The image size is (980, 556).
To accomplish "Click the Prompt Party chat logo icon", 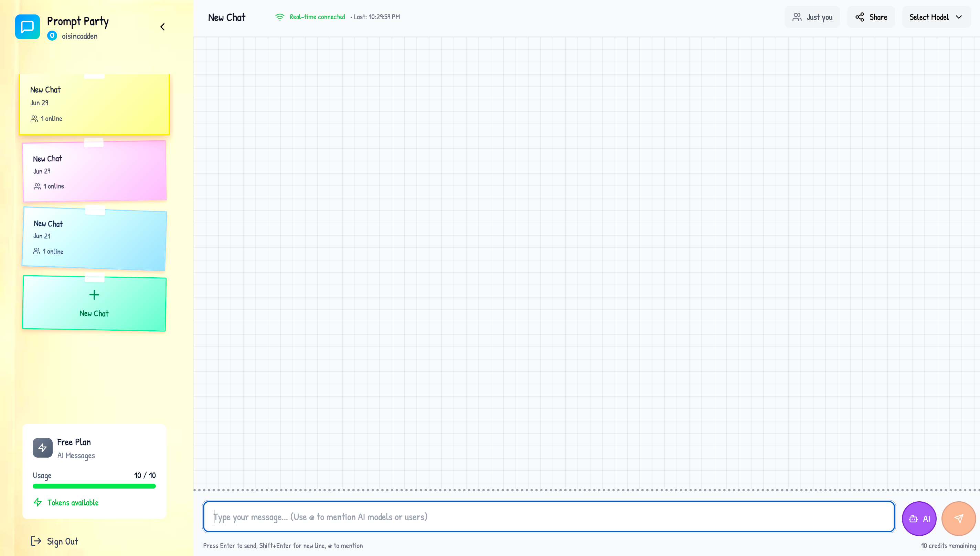I will [x=28, y=27].
